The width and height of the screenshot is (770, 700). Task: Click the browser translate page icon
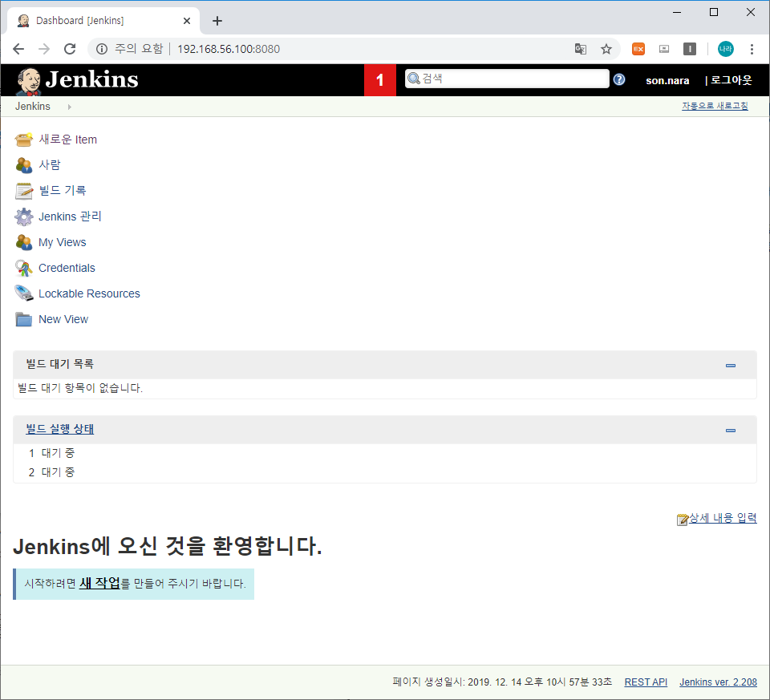click(581, 49)
